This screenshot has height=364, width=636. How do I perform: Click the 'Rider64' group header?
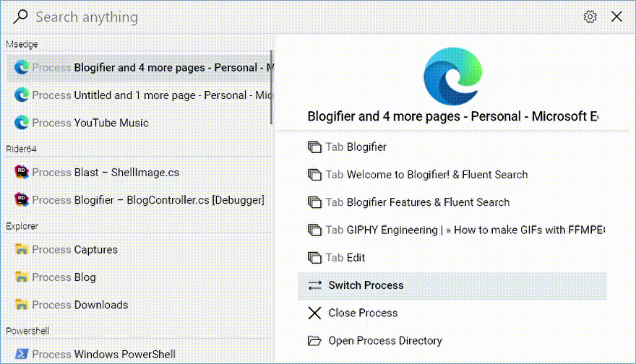point(21,149)
